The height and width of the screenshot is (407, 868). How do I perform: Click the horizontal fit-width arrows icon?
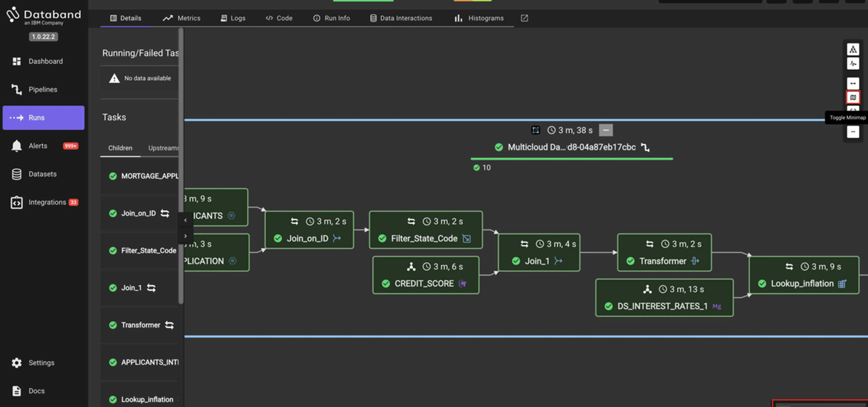coord(853,83)
